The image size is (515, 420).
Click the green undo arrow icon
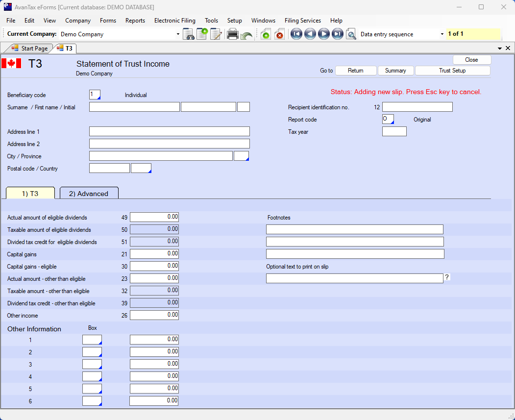tap(246, 35)
